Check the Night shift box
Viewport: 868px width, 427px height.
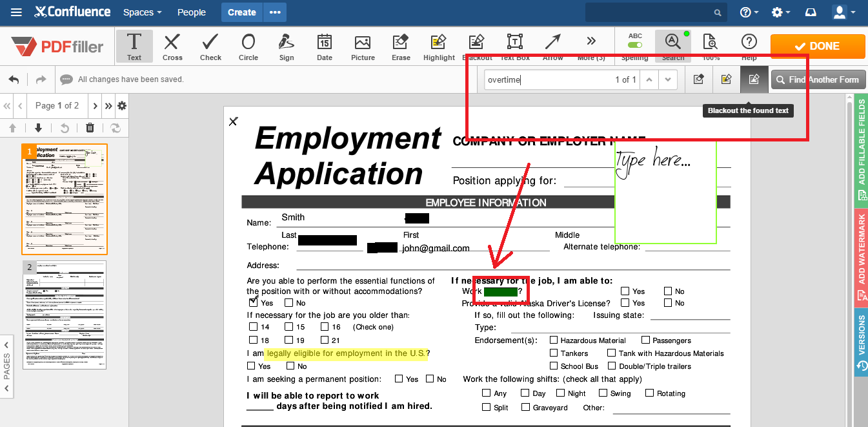coord(561,393)
